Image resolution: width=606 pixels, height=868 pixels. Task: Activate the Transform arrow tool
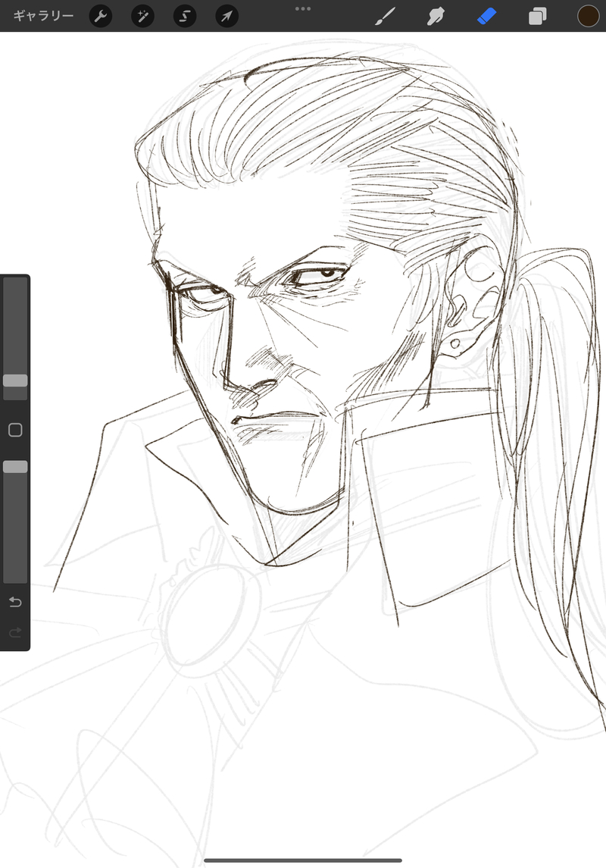pos(226,16)
